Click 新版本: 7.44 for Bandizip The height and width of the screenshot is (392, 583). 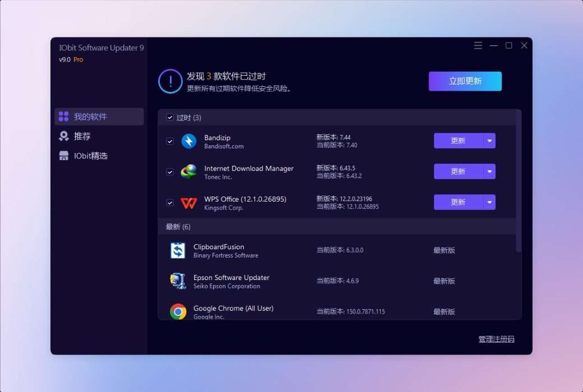[334, 137]
